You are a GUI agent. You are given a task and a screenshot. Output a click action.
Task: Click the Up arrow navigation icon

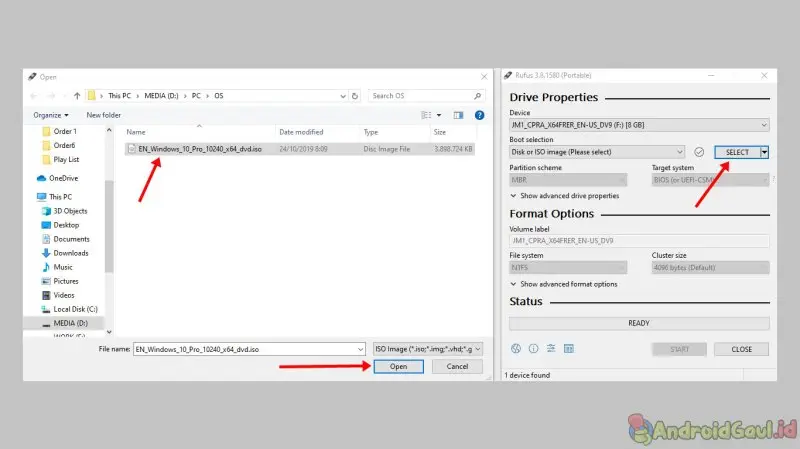[77, 95]
